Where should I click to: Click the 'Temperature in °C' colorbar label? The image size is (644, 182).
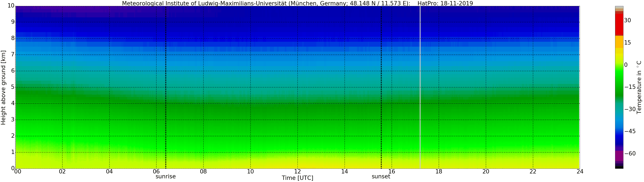[x=639, y=87]
